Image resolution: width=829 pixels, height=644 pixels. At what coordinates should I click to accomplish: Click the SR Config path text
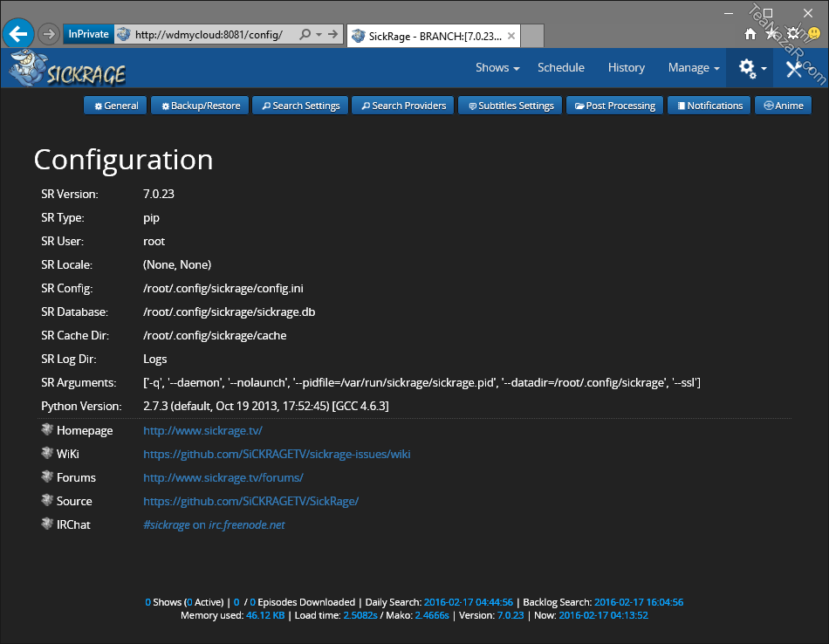click(223, 288)
